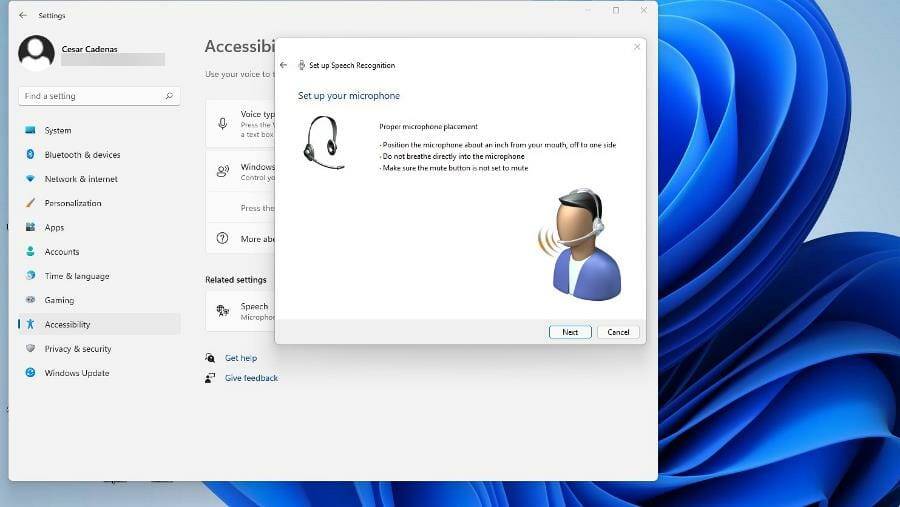Click the Network wifi icon in the sidebar
900x507 pixels.
[x=30, y=179]
